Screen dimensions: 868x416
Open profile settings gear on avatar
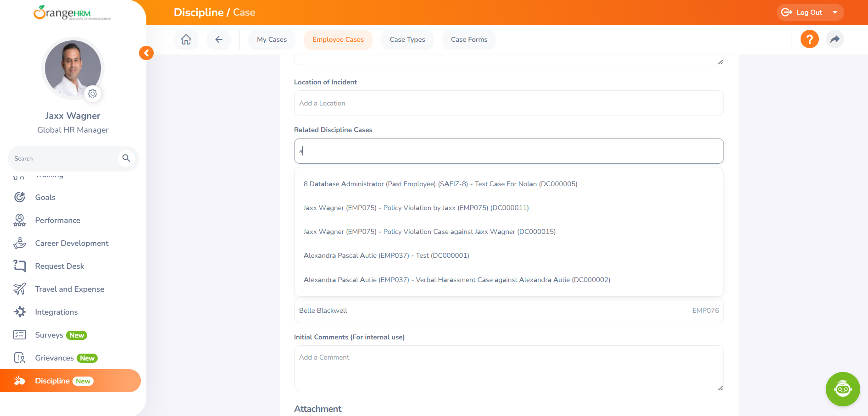[93, 94]
